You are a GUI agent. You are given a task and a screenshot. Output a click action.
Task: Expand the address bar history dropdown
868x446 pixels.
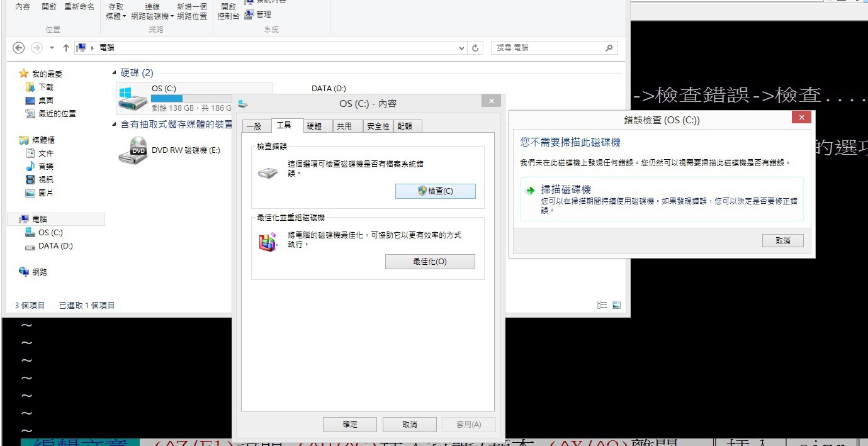click(x=463, y=48)
